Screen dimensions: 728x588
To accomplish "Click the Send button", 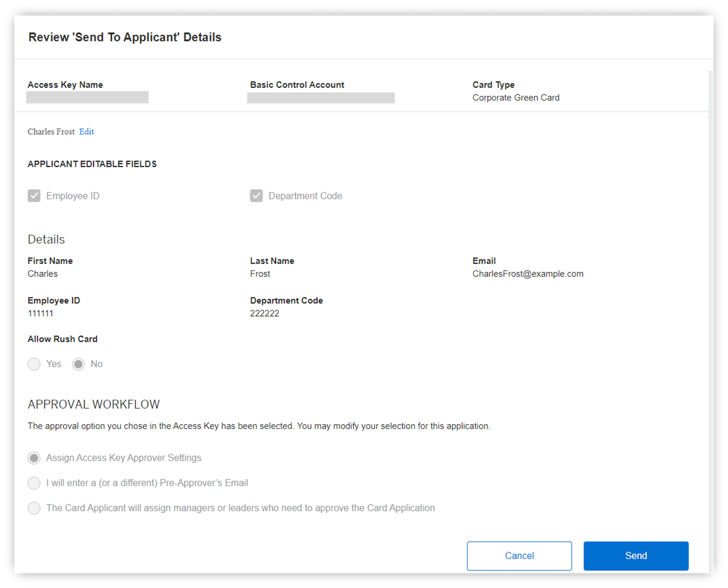I will pos(636,555).
